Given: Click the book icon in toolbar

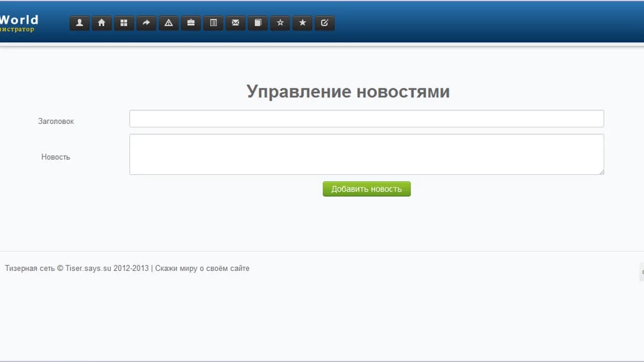Looking at the screenshot, I should click(x=258, y=23).
